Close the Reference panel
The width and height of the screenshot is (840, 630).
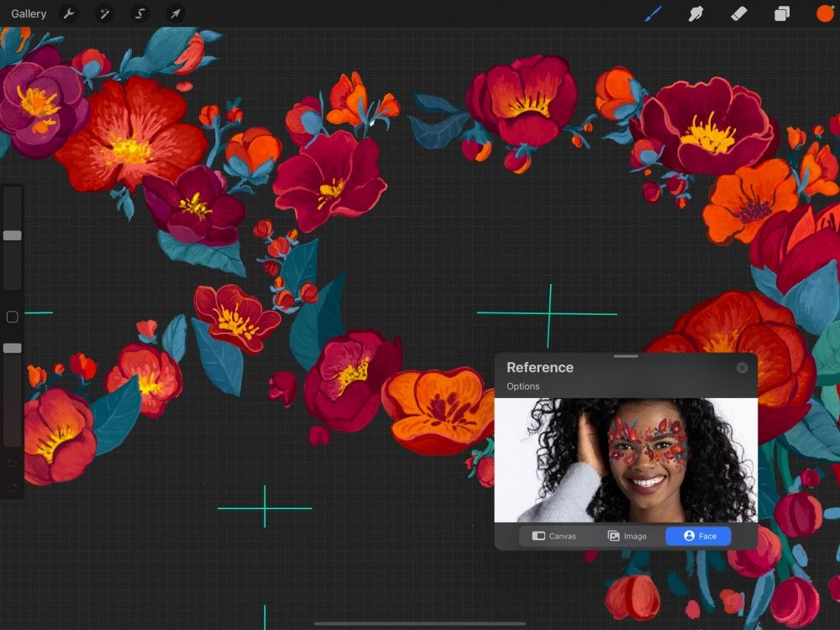click(x=742, y=367)
